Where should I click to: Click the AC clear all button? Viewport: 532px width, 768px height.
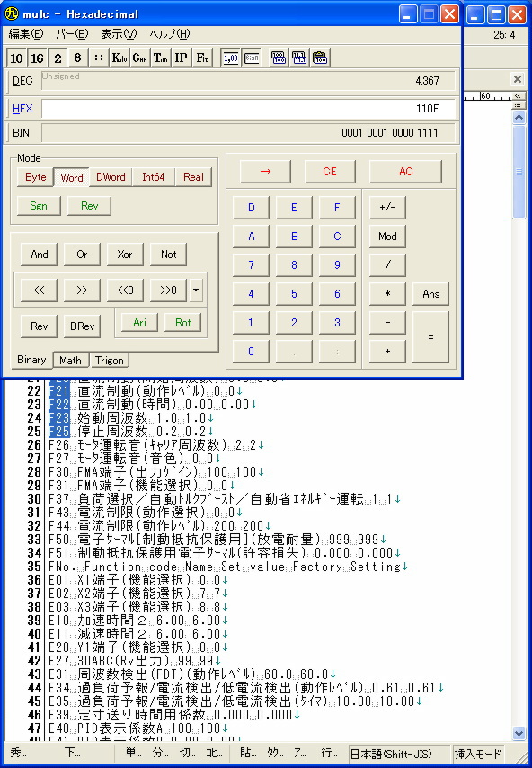405,172
